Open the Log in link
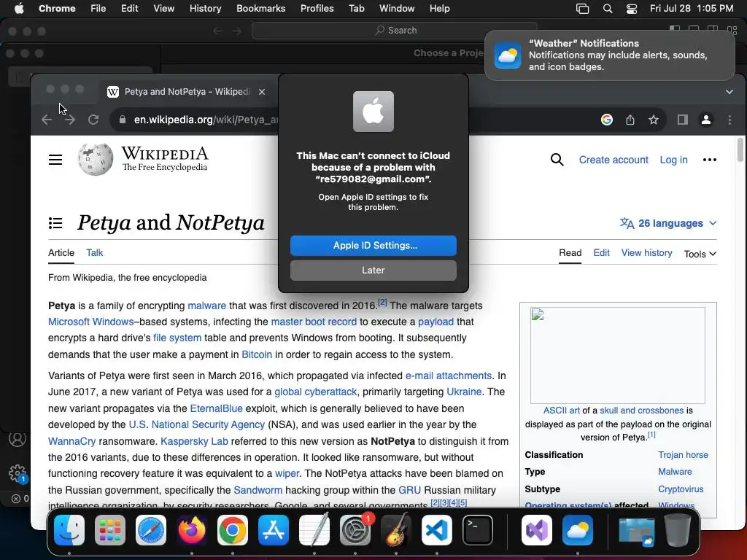The image size is (747, 560). point(673,160)
